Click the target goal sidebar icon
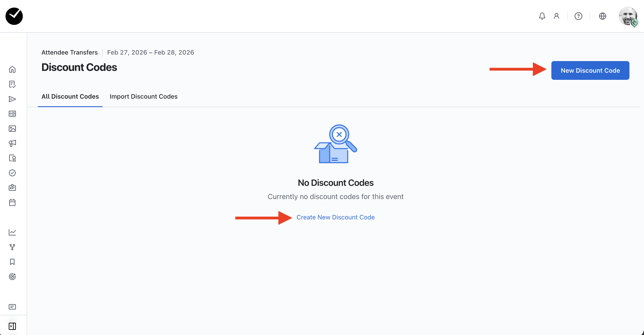 (x=12, y=277)
